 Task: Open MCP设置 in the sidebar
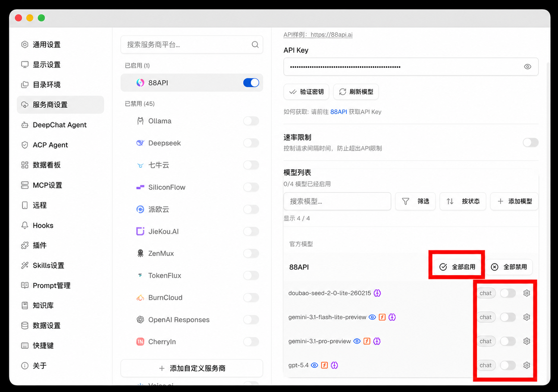pyautogui.click(x=60, y=185)
